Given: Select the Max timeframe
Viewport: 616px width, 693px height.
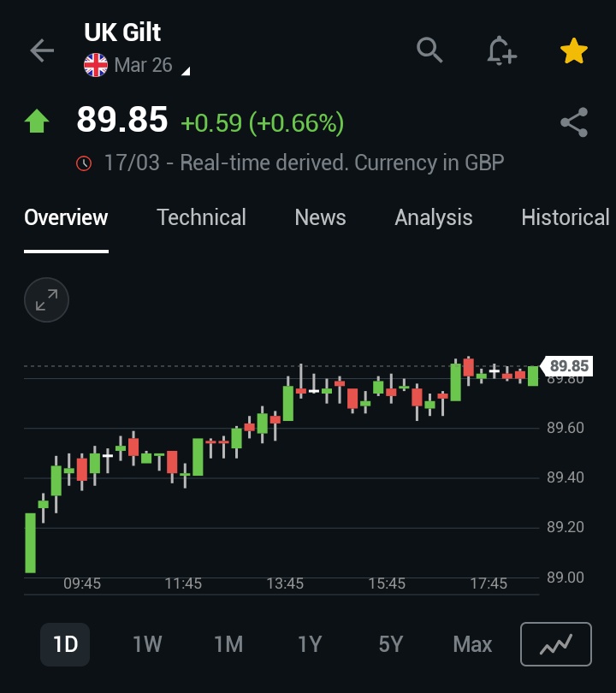Looking at the screenshot, I should [x=472, y=644].
